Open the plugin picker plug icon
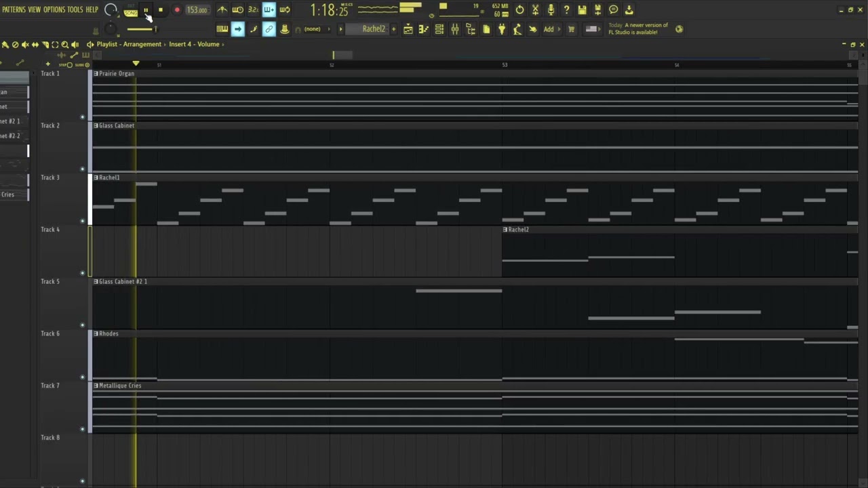The height and width of the screenshot is (488, 868). 502,29
